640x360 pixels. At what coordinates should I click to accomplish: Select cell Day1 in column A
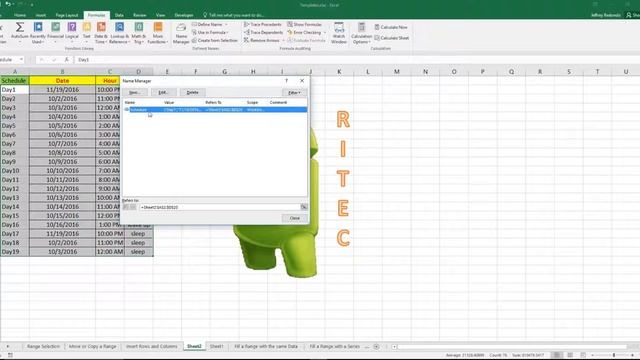[x=15, y=90]
